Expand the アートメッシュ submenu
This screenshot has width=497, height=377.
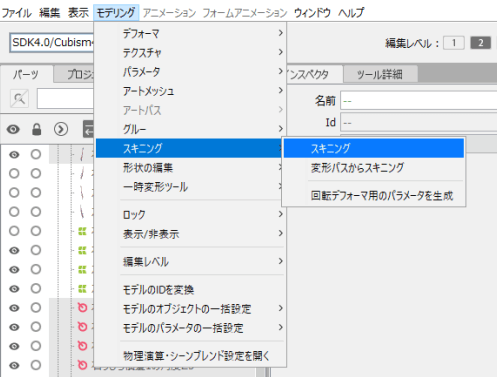coord(191,91)
